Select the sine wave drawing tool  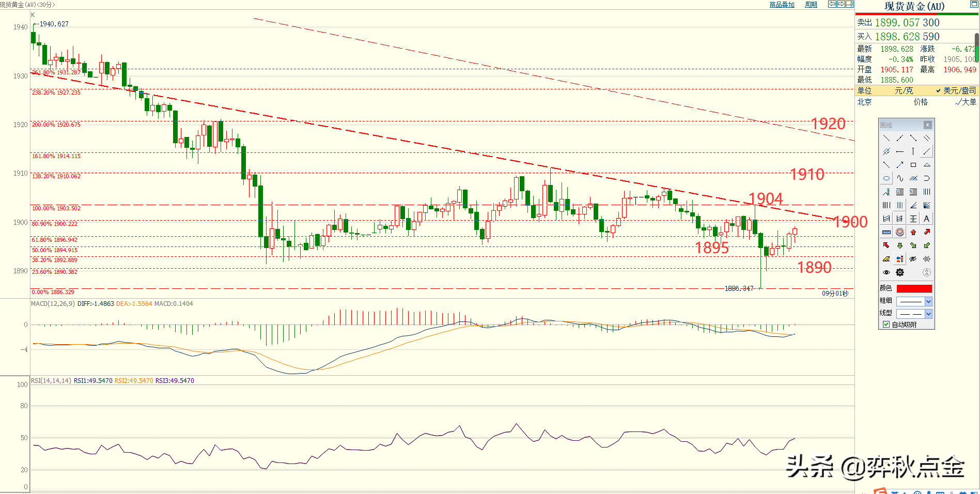tap(900, 178)
